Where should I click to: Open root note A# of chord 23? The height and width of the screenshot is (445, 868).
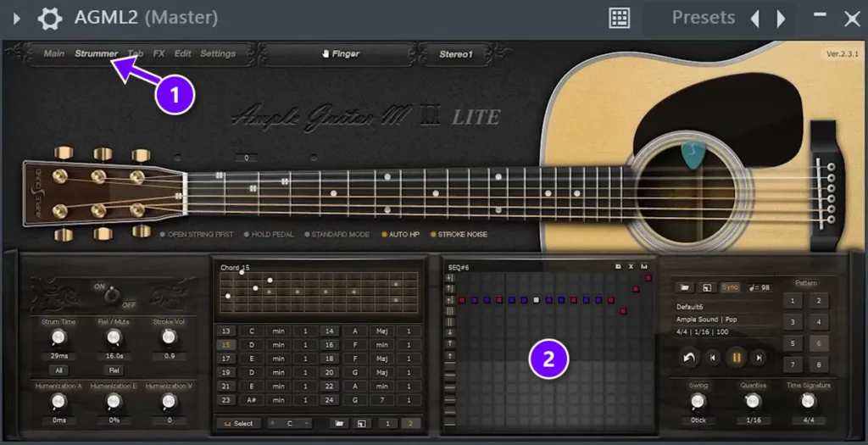tap(251, 400)
